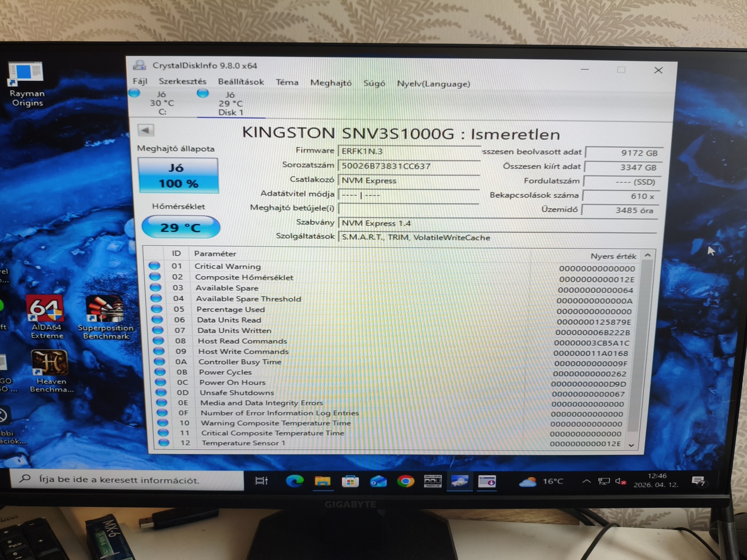Screen dimensions: 747x560
Task: Click the status circle for Power Cycles
Action: (160, 372)
